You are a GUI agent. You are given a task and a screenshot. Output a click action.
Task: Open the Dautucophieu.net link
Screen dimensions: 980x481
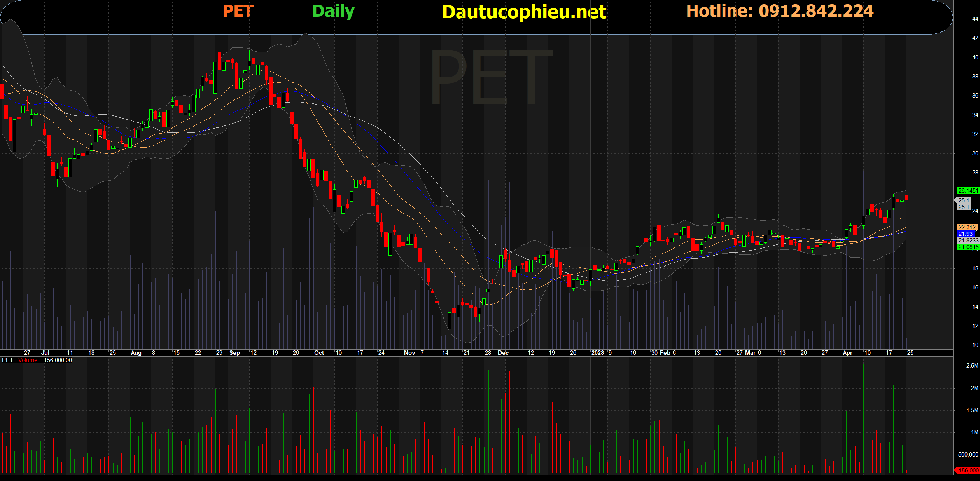point(524,12)
